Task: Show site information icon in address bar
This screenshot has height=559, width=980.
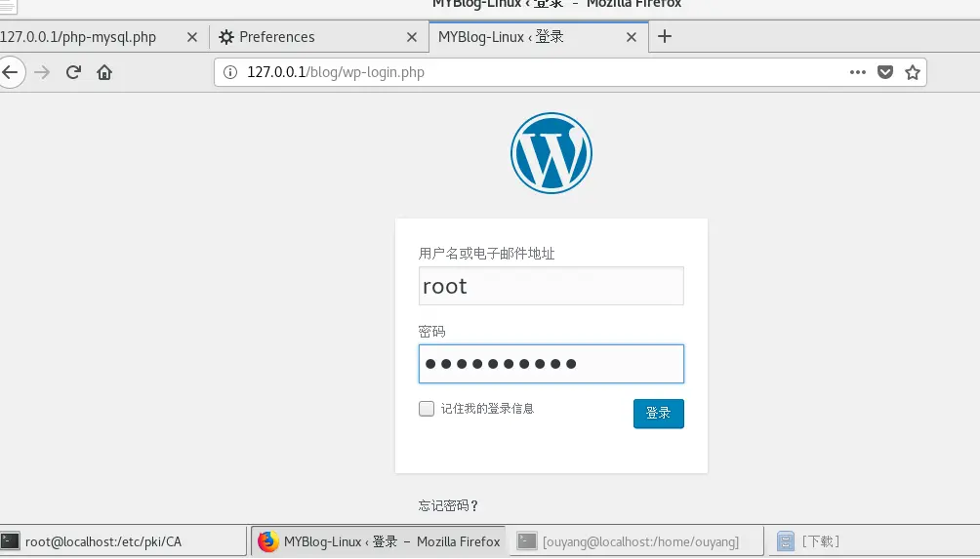Action: tap(230, 72)
